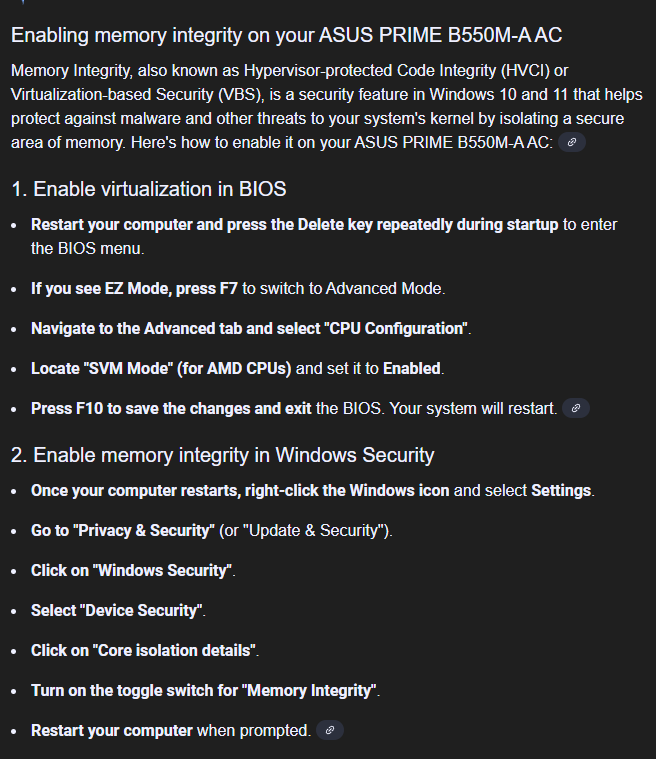The image size is (656, 759).
Task: Open the citation link icon after "when prompted"
Action: pos(330,730)
